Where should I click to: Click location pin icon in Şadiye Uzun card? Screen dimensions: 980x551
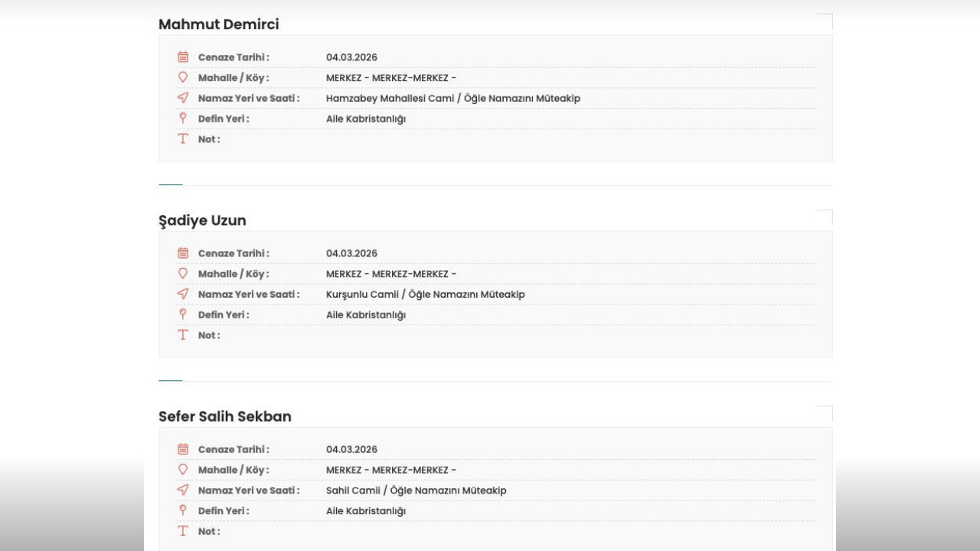point(183,273)
